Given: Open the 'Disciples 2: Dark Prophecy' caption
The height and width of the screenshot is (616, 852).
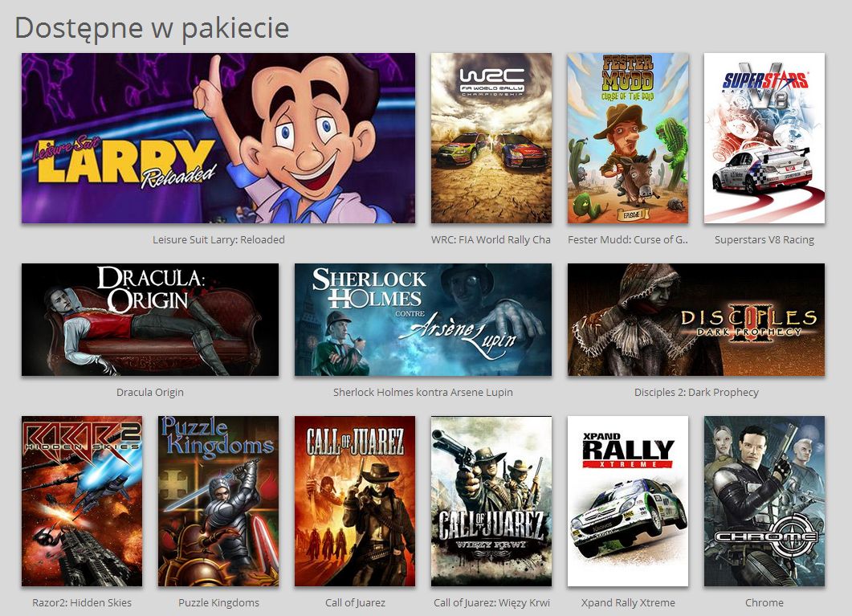Looking at the screenshot, I should click(x=696, y=392).
